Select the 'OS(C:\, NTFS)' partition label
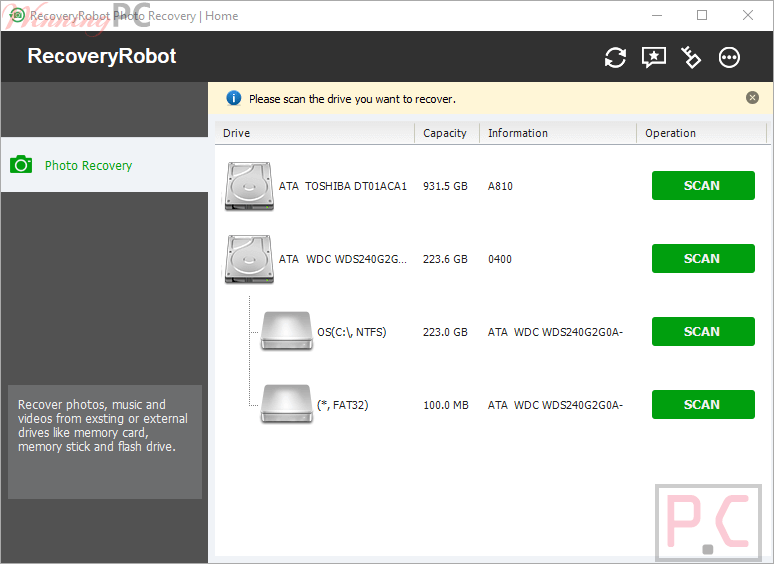The image size is (774, 564). (351, 332)
